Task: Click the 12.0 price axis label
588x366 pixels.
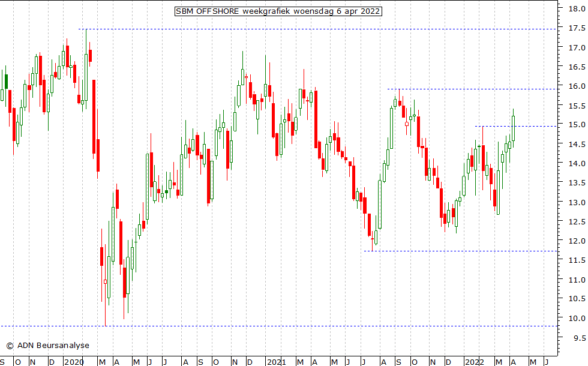Action: coord(577,241)
